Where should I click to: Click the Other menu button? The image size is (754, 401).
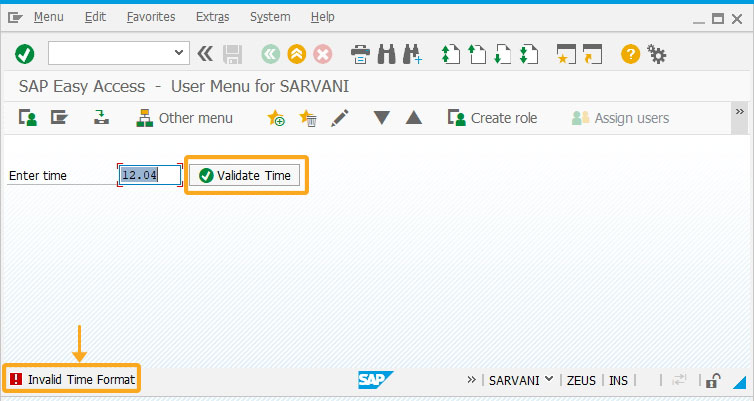[185, 118]
